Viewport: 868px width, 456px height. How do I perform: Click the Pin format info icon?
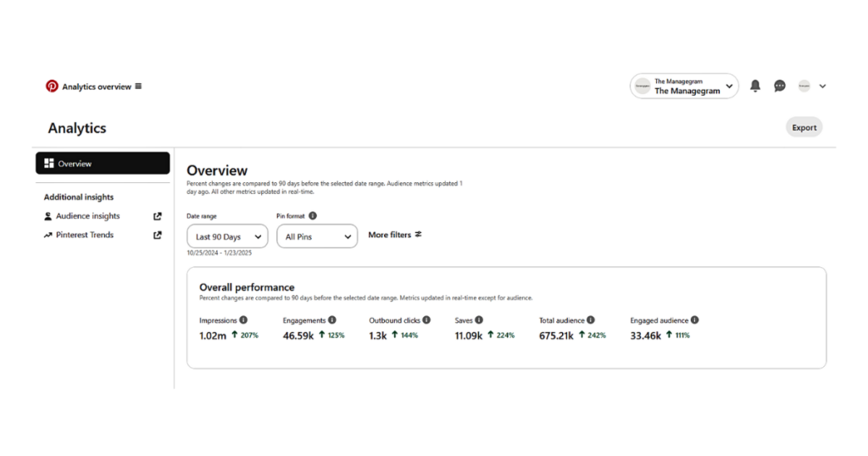click(313, 216)
